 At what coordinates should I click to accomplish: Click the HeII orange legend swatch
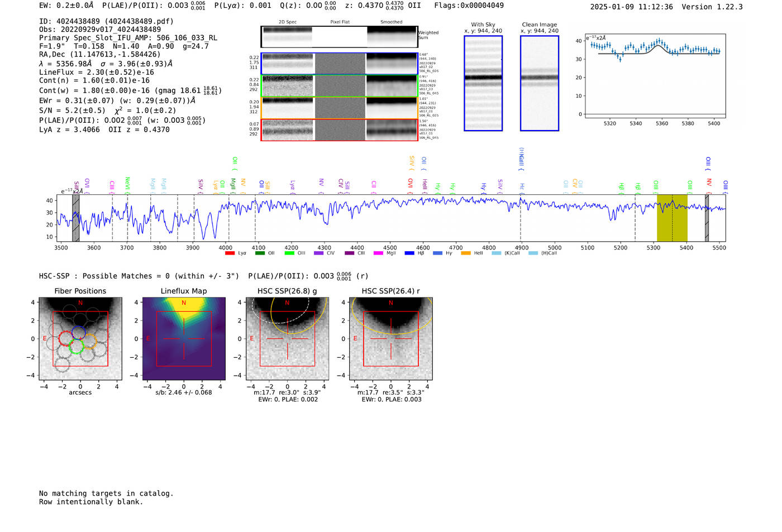[466, 253]
